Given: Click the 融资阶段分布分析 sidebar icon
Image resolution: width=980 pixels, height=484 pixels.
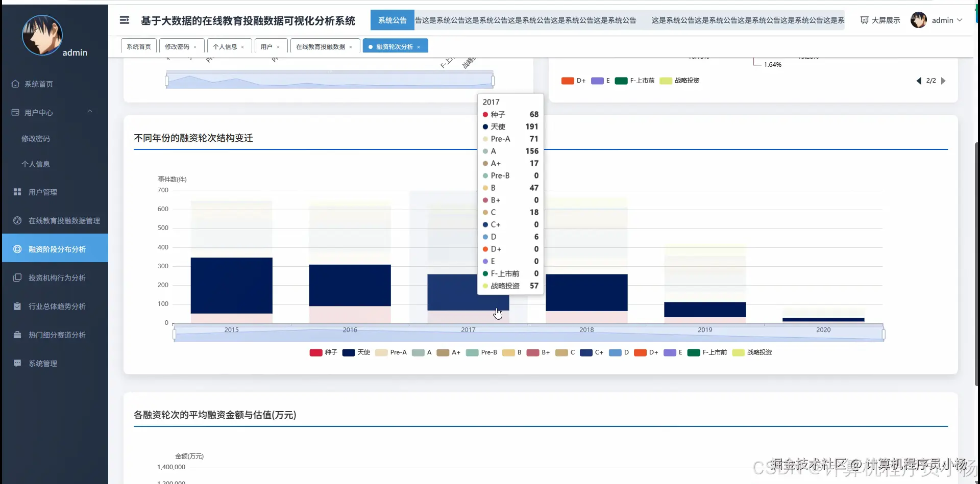Looking at the screenshot, I should click(17, 249).
